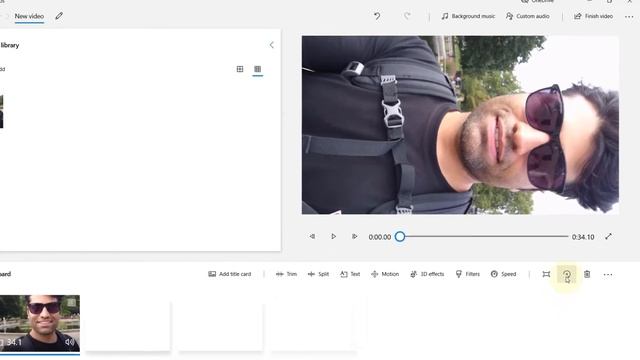Open storyboard more options menu
640x360 pixels.
point(608,275)
